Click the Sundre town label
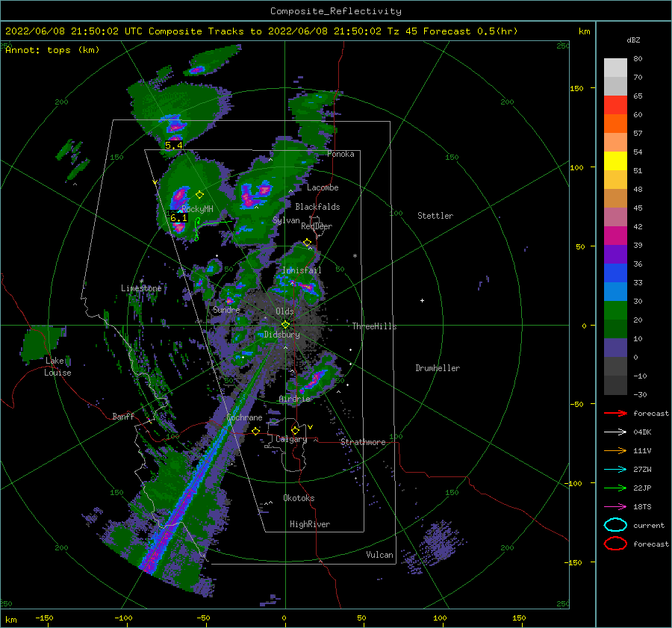The image size is (672, 628). coord(226,310)
